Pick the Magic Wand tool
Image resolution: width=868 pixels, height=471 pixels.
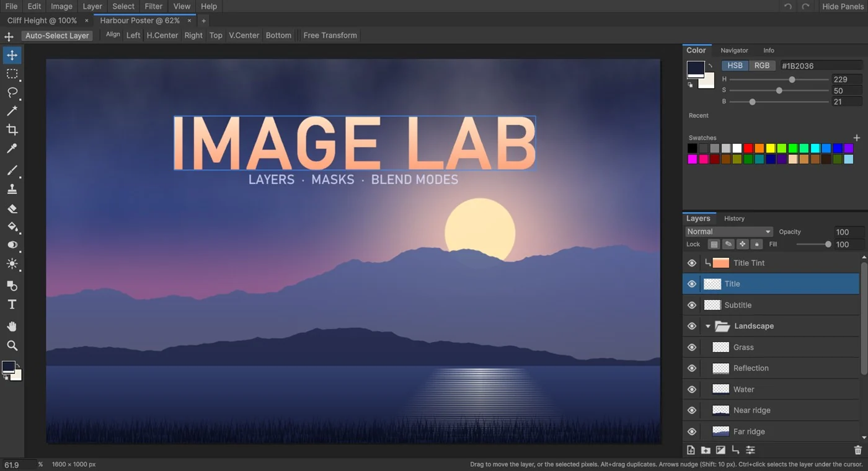pos(12,112)
